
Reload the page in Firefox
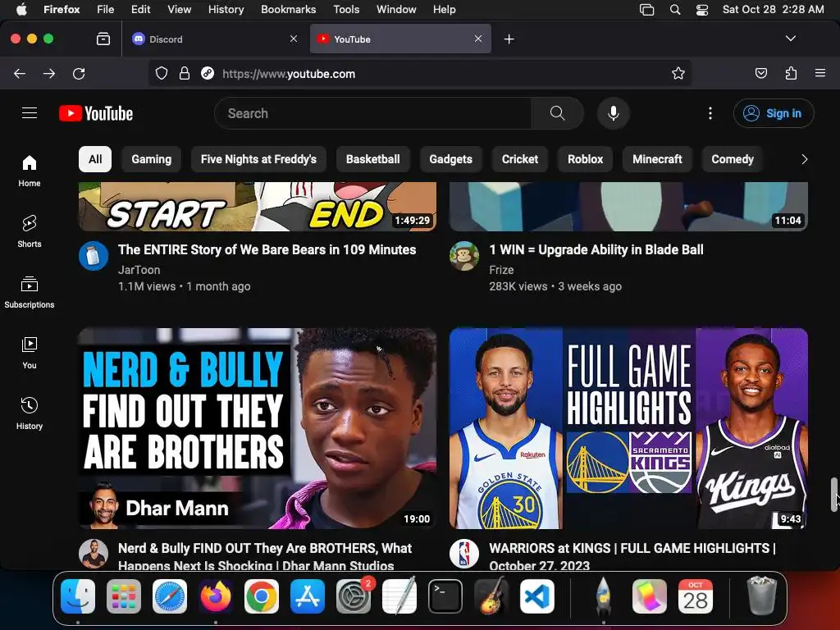pos(79,73)
